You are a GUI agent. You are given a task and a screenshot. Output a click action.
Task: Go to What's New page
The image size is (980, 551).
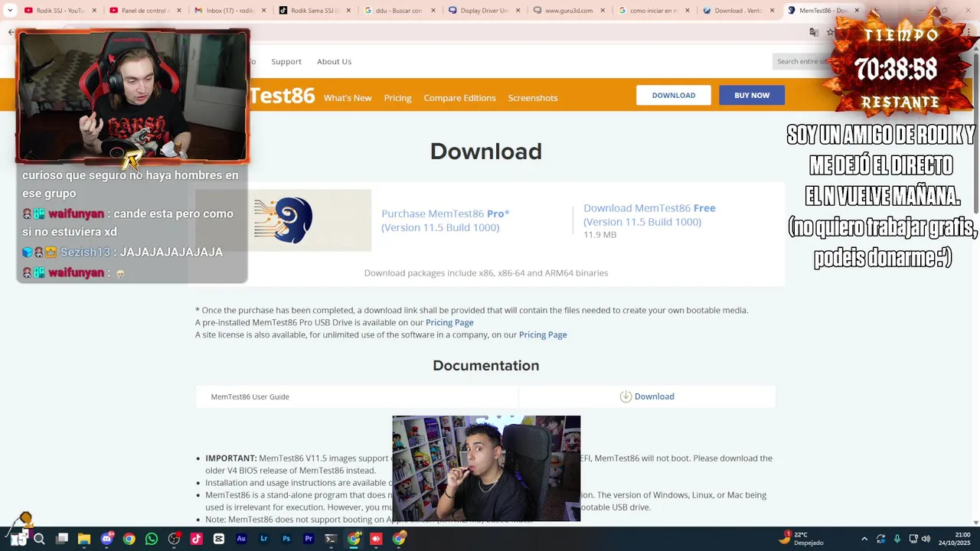[x=348, y=98]
